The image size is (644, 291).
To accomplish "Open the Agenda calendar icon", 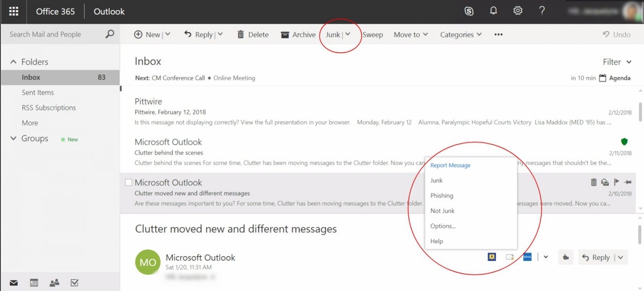I will click(x=603, y=78).
